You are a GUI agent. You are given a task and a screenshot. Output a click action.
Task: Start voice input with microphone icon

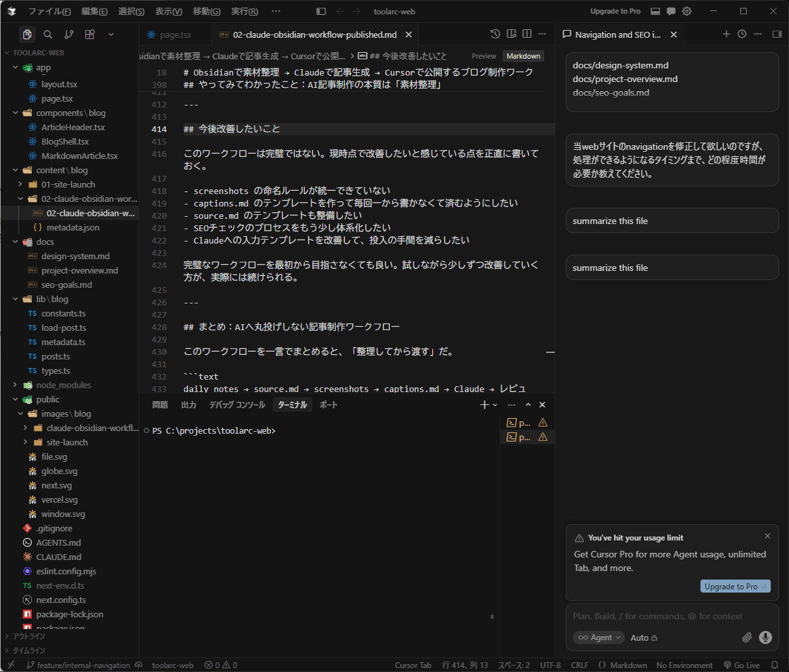pos(766,637)
